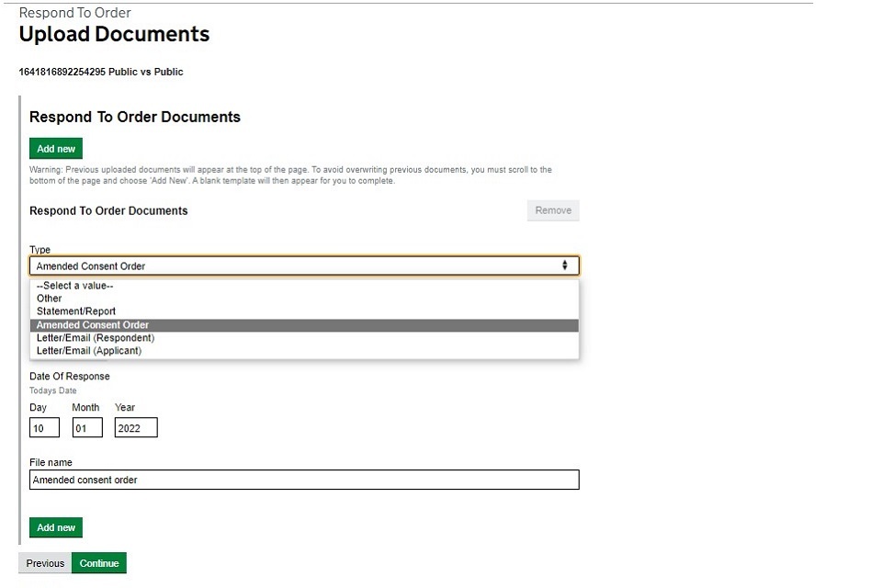Choose 'Letter/Email (Applicant)' option
The width and height of the screenshot is (882, 588).
click(89, 351)
